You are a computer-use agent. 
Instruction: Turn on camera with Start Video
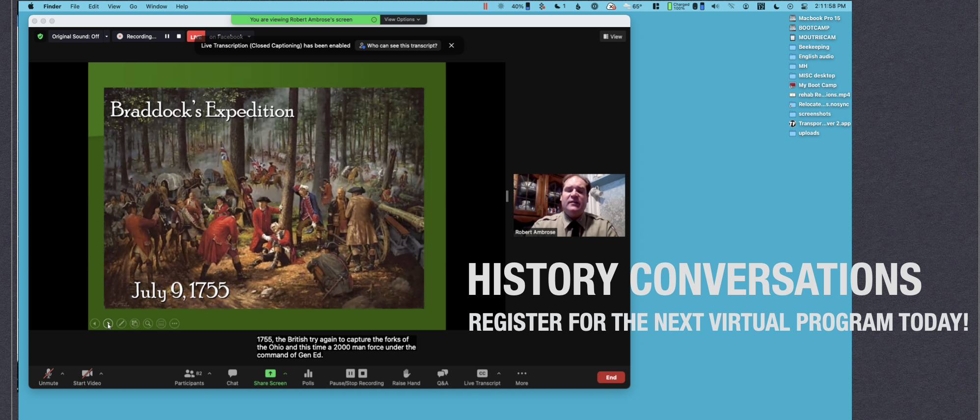pyautogui.click(x=87, y=374)
